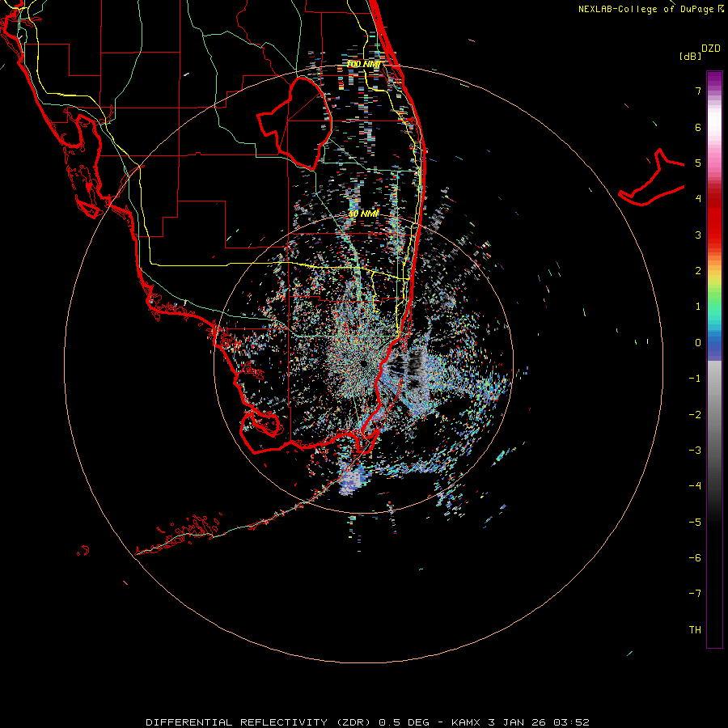Click the 50 NMI range ring label
This screenshot has height=728, width=728.
363,214
